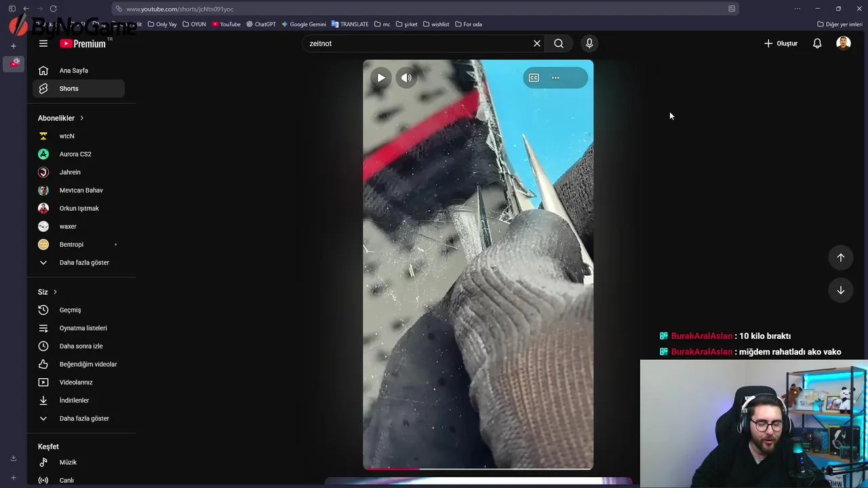Open the YouTube hamburger guide menu
This screenshot has height=488, width=868.
[x=43, y=43]
